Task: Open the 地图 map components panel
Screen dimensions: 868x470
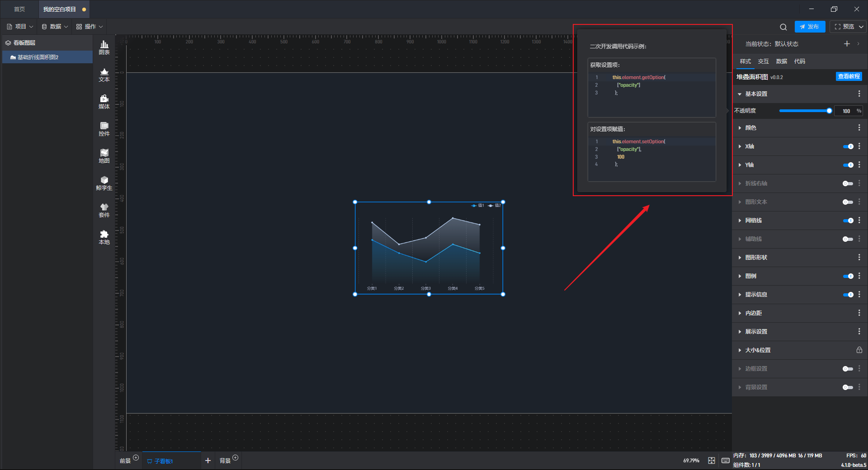Action: 104,156
